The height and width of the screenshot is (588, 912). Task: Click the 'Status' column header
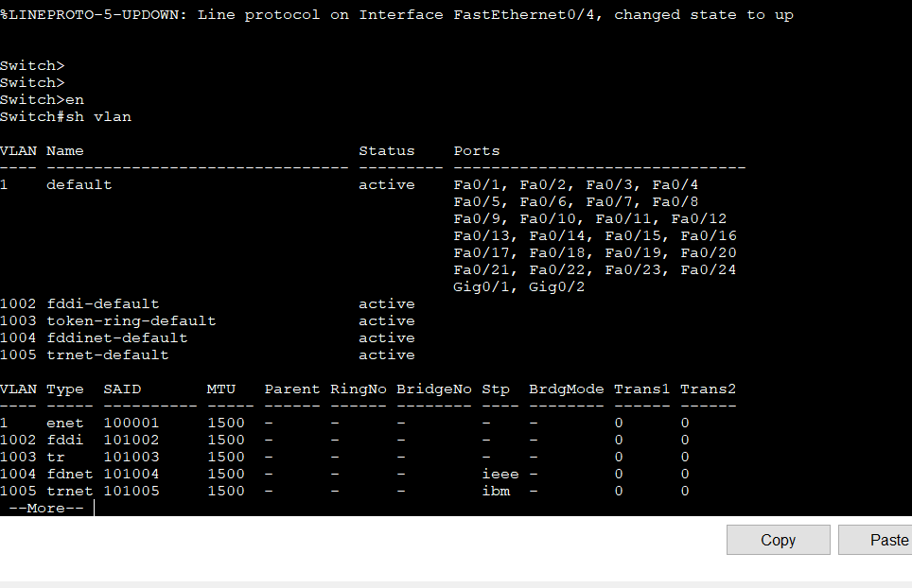tap(387, 151)
